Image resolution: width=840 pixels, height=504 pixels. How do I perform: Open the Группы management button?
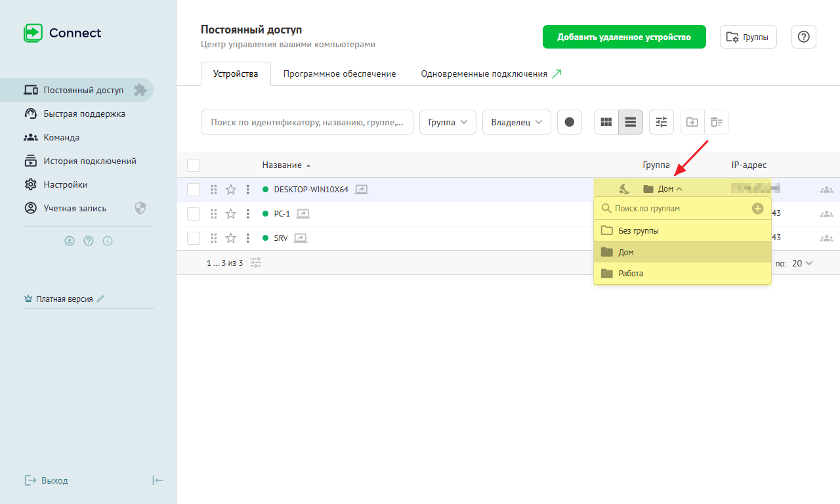click(748, 37)
